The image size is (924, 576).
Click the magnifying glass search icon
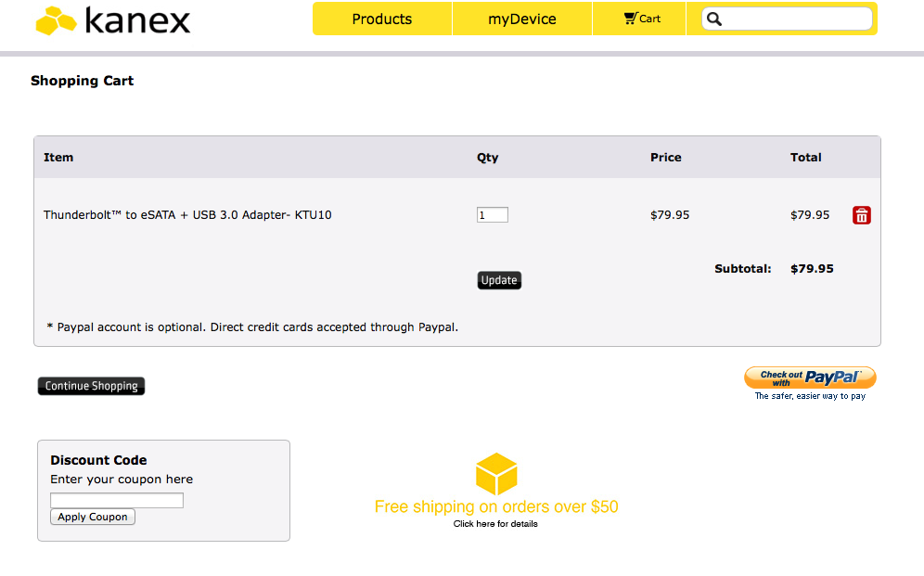coord(714,19)
